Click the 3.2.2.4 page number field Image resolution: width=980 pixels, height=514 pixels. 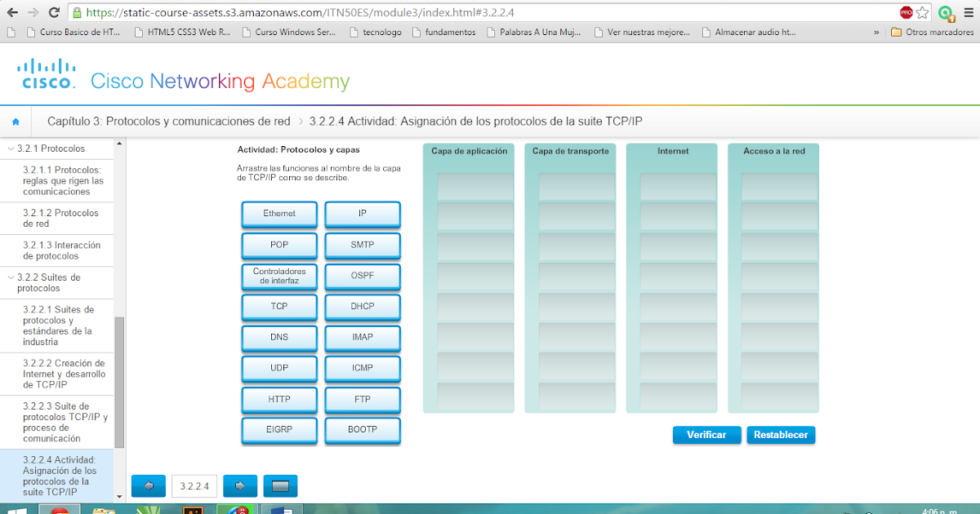194,485
